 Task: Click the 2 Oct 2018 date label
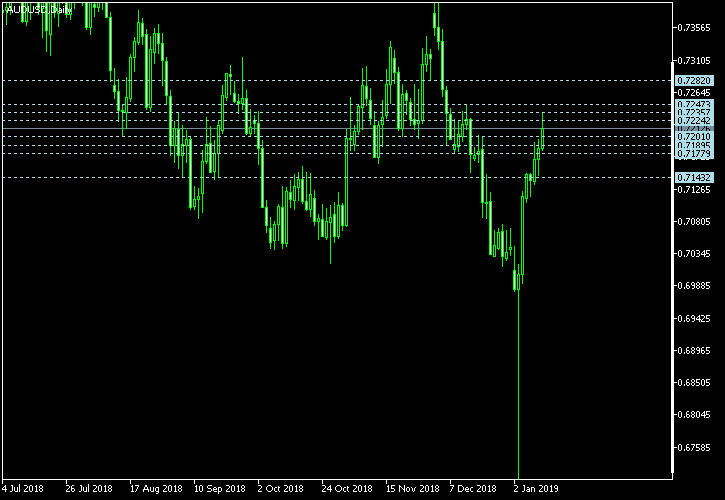280,488
